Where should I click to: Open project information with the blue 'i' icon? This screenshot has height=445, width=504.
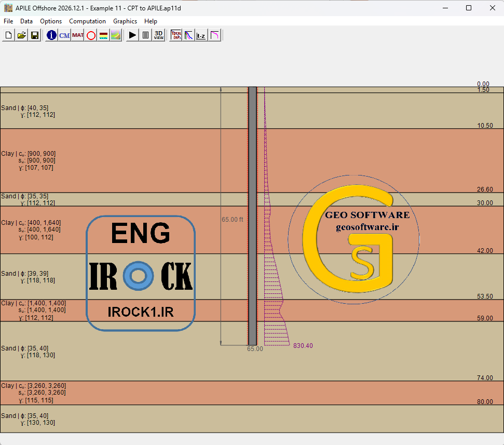pyautogui.click(x=51, y=35)
